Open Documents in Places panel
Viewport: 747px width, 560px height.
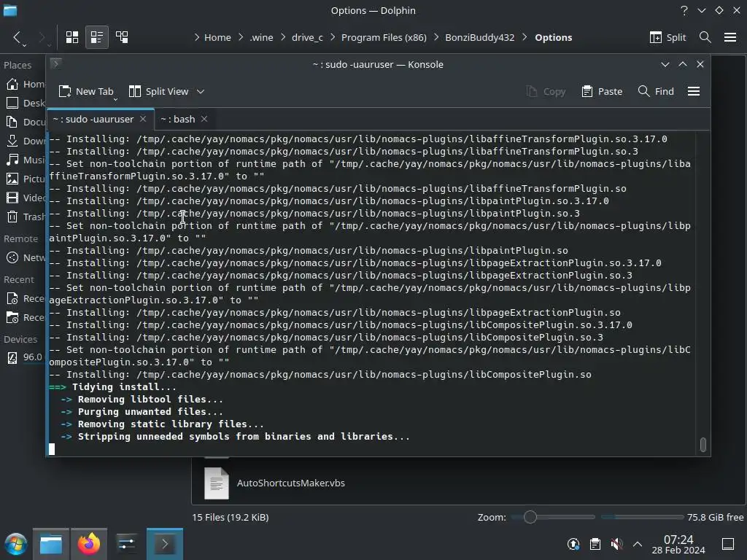(x=25, y=122)
